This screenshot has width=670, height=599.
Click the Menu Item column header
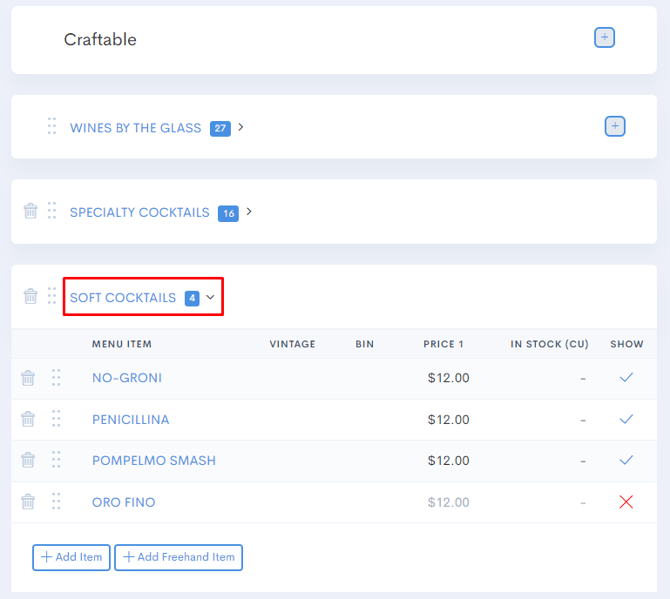122,344
